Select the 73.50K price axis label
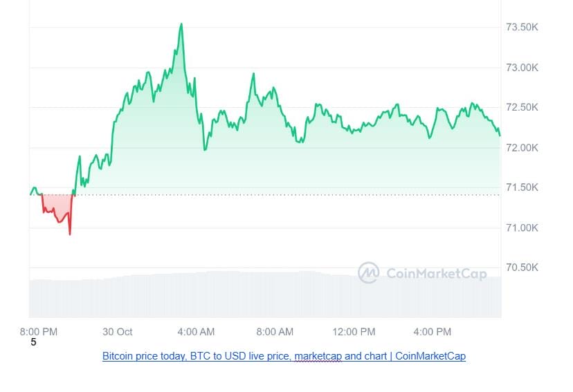This screenshot has width=573, height=392. 522,28
